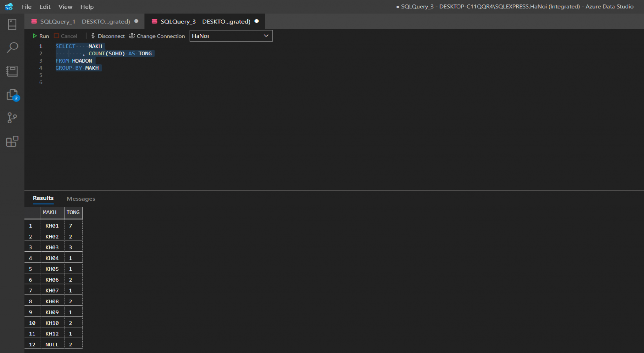This screenshot has width=644, height=353.
Task: Close SQLQuery_3 tab via unsaved dot
Action: click(257, 21)
